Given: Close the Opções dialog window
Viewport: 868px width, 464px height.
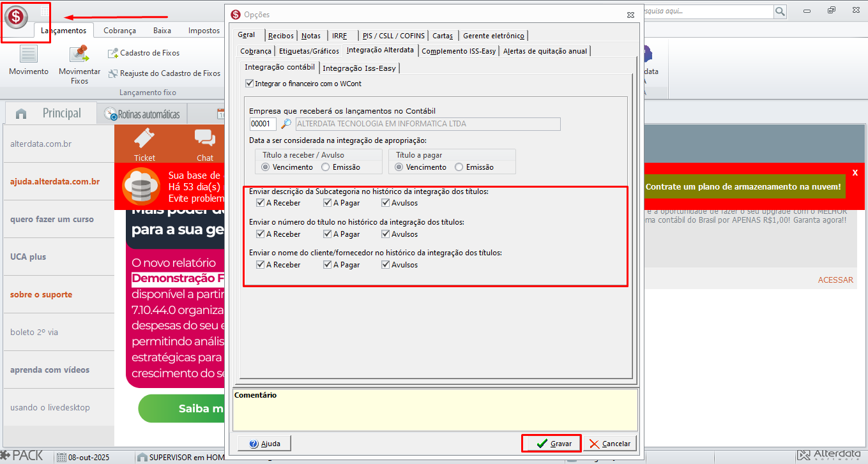Looking at the screenshot, I should pyautogui.click(x=631, y=14).
